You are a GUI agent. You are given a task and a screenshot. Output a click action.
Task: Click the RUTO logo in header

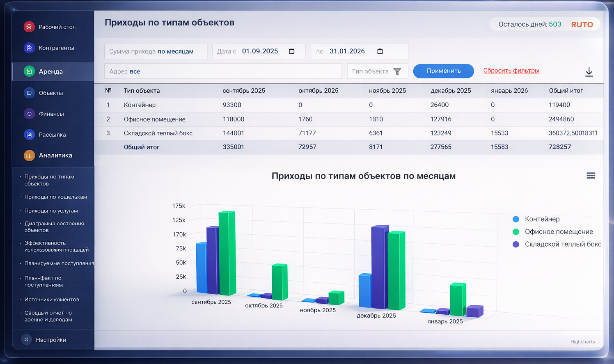pyautogui.click(x=582, y=25)
